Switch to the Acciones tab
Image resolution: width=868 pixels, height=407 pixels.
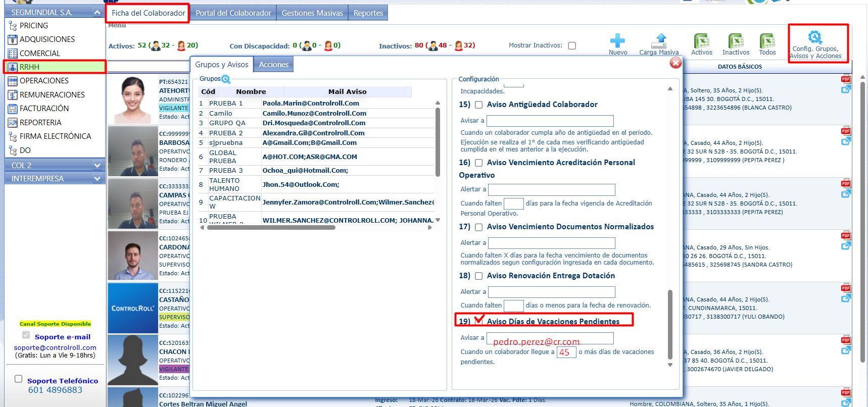(273, 65)
